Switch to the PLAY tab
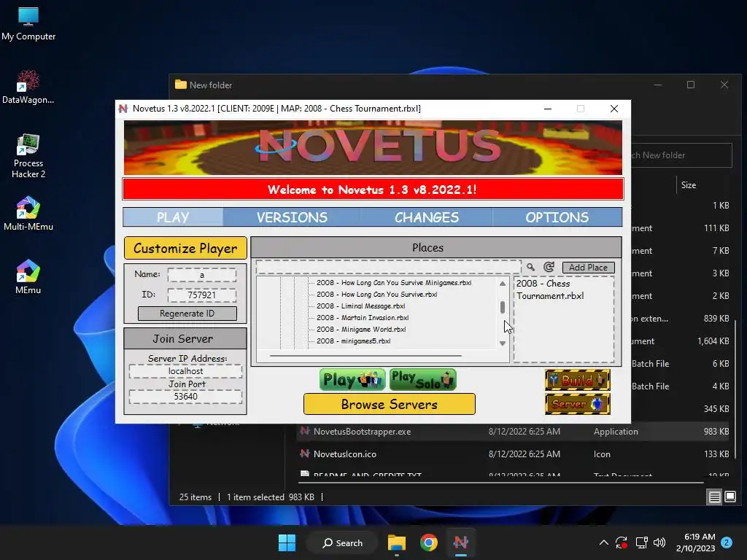 click(173, 217)
